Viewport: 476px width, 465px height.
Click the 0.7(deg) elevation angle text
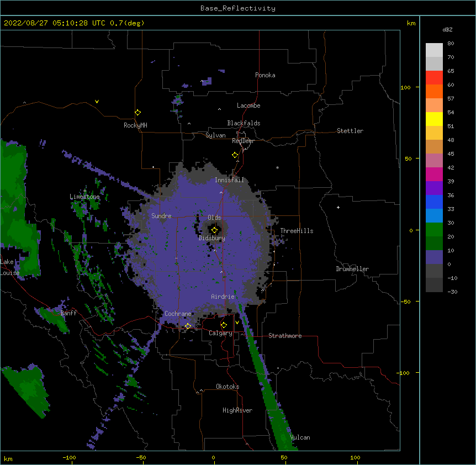tap(127, 23)
